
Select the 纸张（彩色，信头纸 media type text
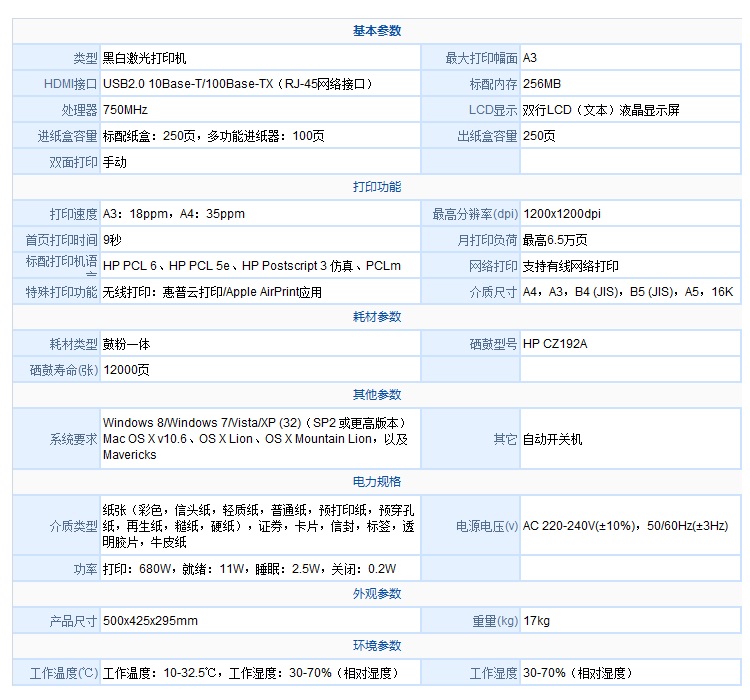[258, 526]
